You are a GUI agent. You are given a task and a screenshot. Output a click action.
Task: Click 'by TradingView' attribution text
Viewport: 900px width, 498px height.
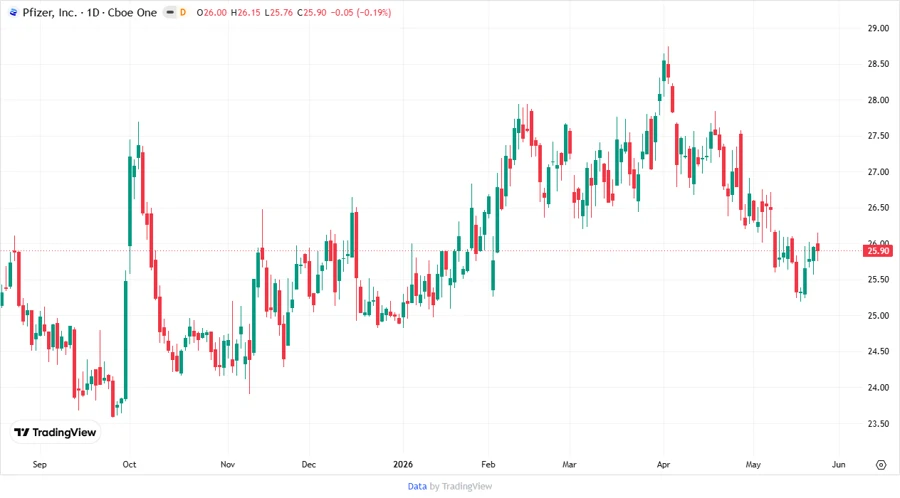click(461, 486)
